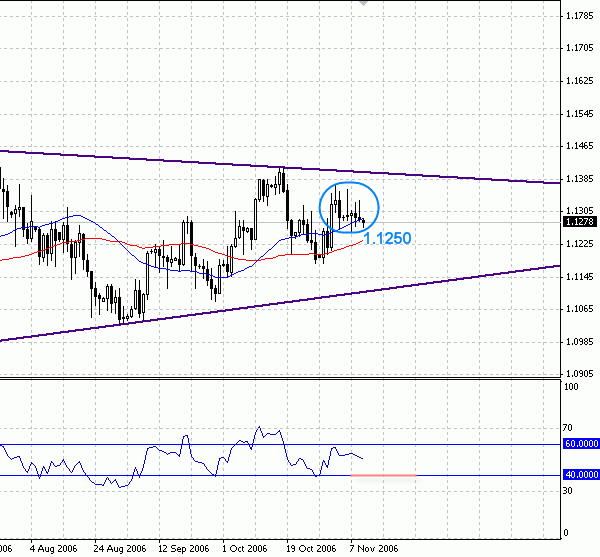Image resolution: width=600 pixels, height=557 pixels.
Task: Click the current price label 1.1278
Action: pos(580,222)
